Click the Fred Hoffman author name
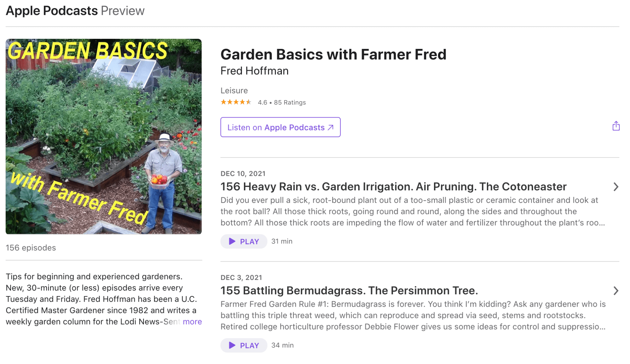This screenshot has height=364, width=630. pos(254,71)
